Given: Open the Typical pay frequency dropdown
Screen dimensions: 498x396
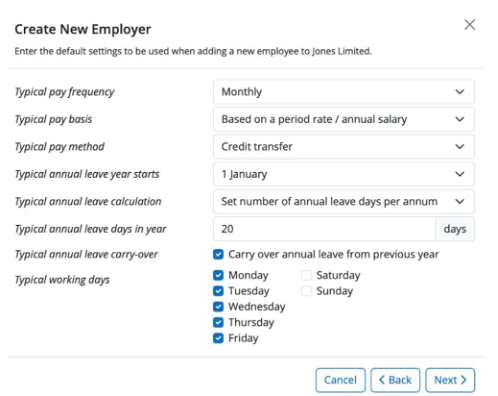Looking at the screenshot, I should [344, 92].
